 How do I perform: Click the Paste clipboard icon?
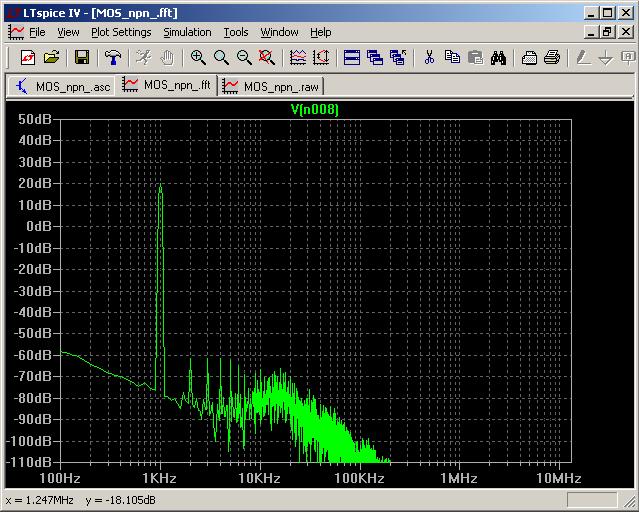[x=475, y=57]
